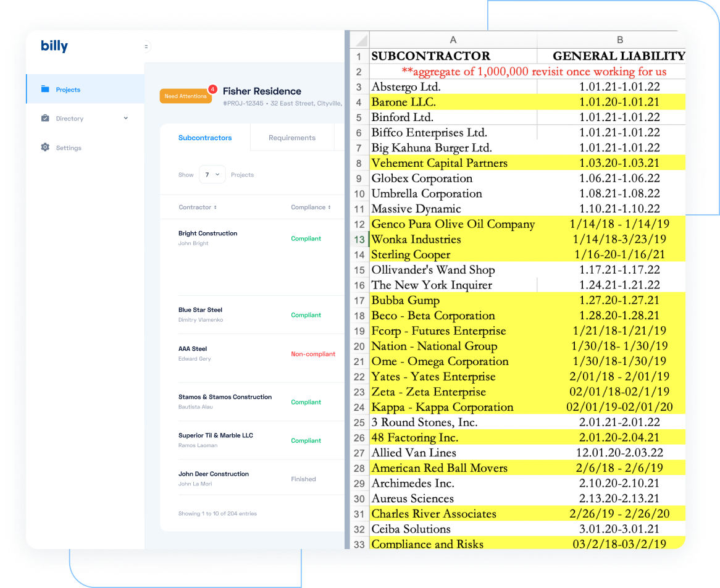Toggle sort order on the Compliance column

[x=329, y=207]
